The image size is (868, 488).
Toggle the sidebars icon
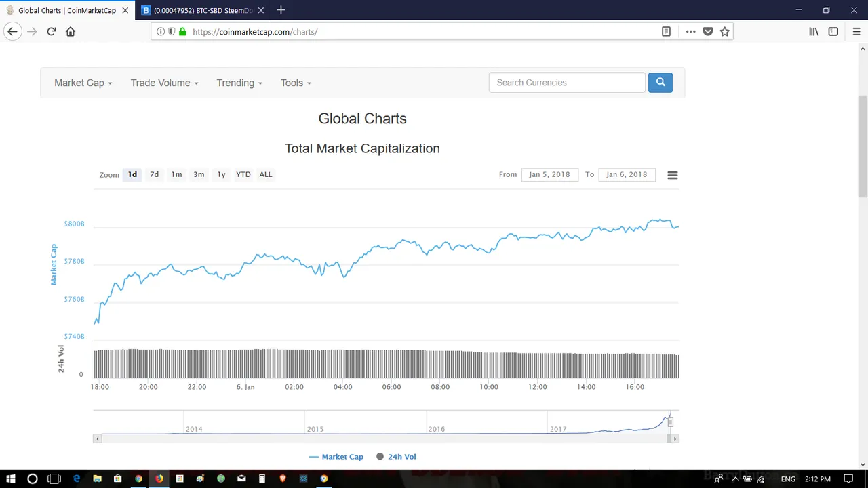[x=833, y=31]
